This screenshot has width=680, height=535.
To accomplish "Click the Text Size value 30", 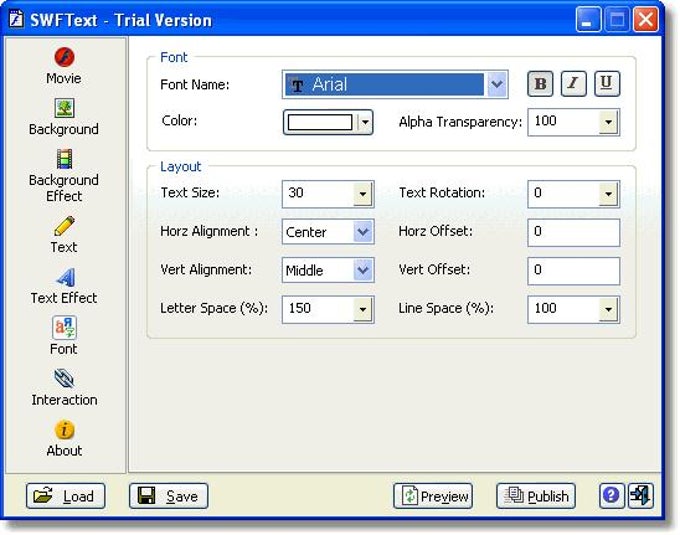I will tap(296, 193).
